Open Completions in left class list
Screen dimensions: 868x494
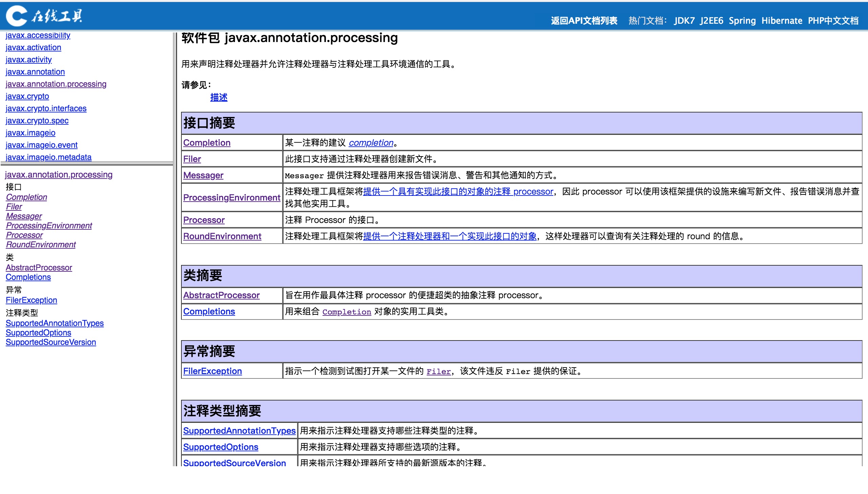[x=28, y=277]
